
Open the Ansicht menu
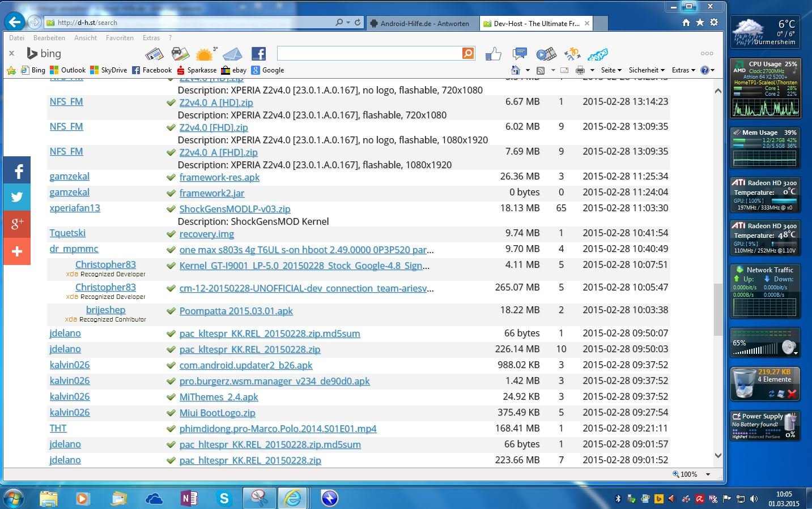(86, 38)
